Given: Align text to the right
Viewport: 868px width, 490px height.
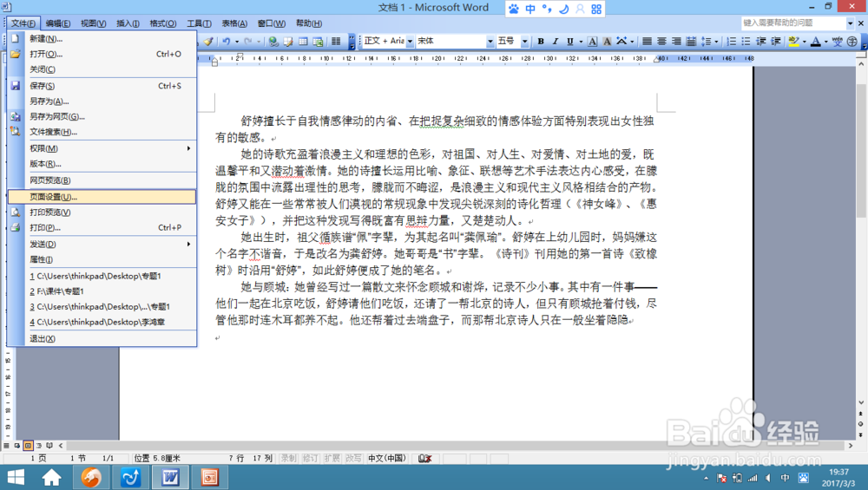Looking at the screenshot, I should click(x=676, y=42).
